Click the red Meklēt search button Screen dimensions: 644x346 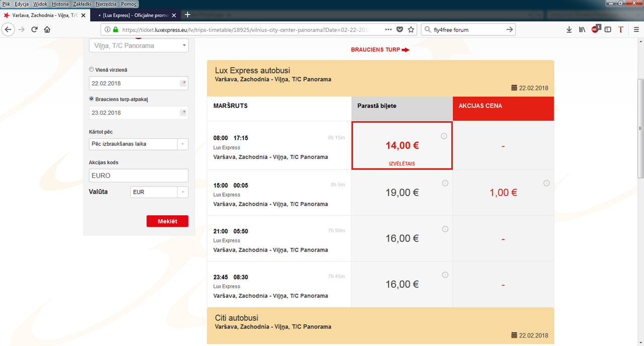[168, 221]
